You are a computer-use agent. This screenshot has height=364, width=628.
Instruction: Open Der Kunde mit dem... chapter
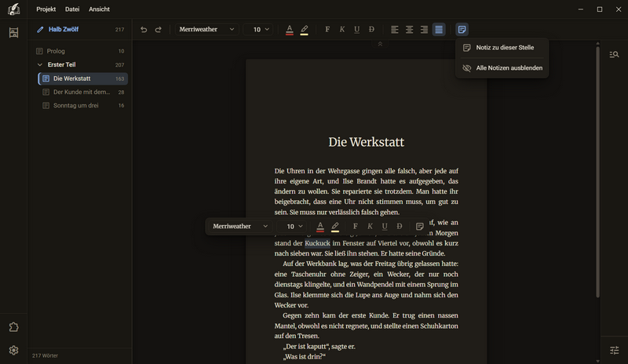83,92
